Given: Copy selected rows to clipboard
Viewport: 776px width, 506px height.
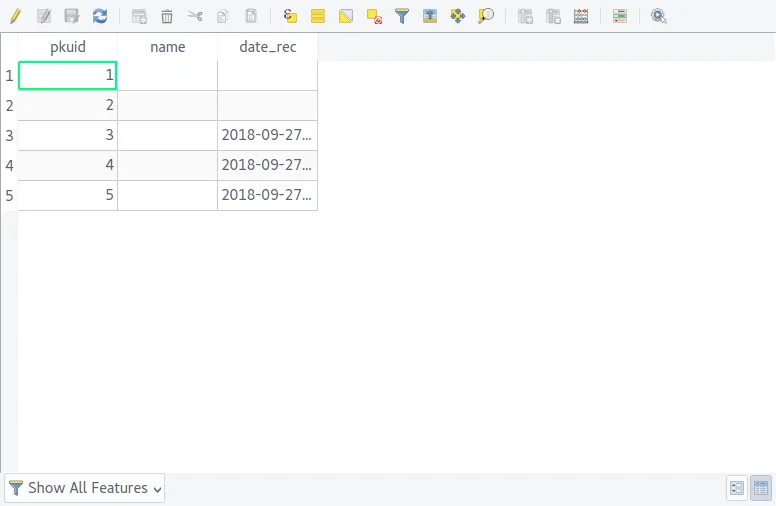Looking at the screenshot, I should [223, 16].
